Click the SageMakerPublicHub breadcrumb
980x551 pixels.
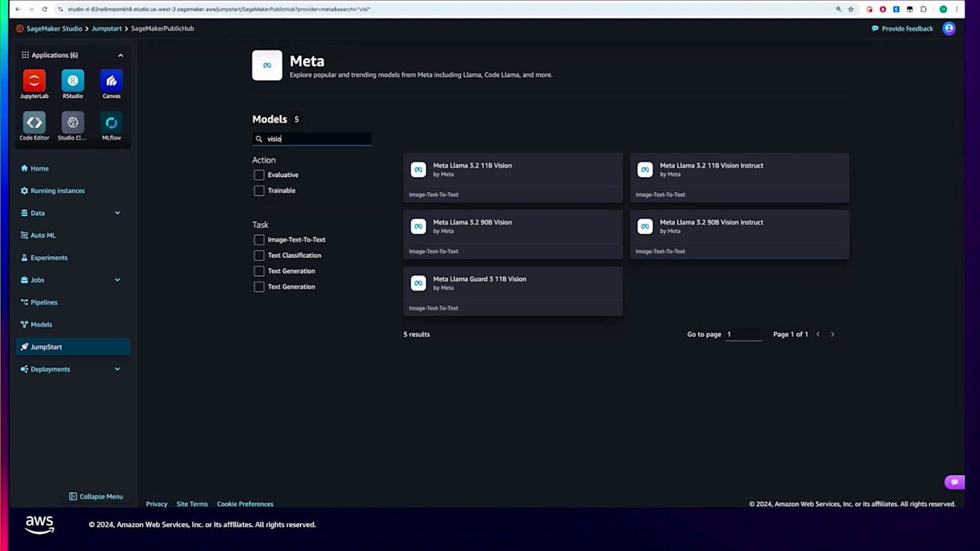coord(163,29)
